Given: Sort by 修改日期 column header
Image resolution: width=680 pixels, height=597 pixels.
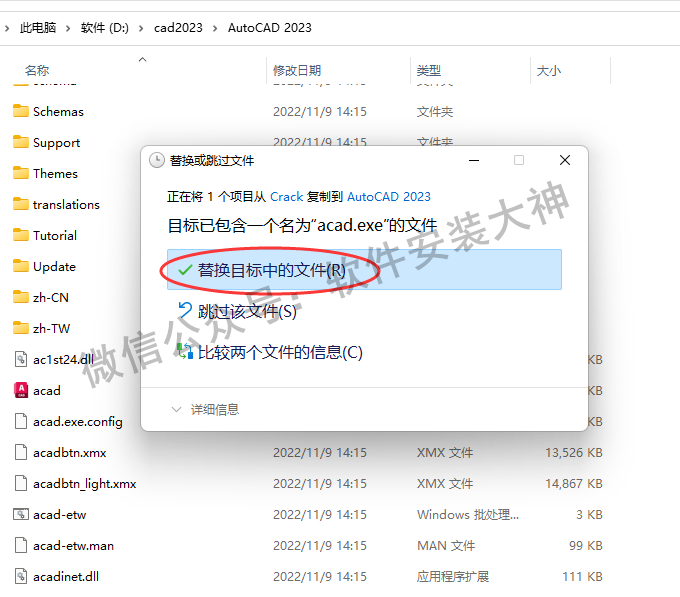Looking at the screenshot, I should coord(297,70).
